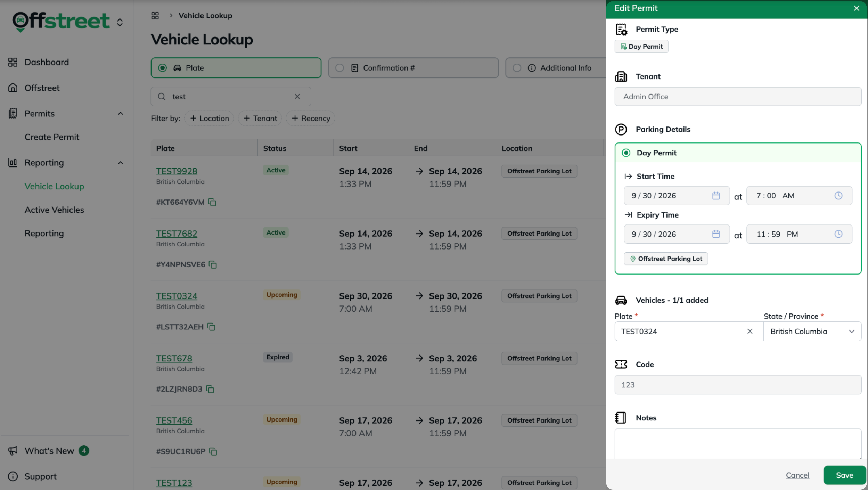Select the Day Permit radio button
Viewport: 868px width, 490px height.
(626, 153)
